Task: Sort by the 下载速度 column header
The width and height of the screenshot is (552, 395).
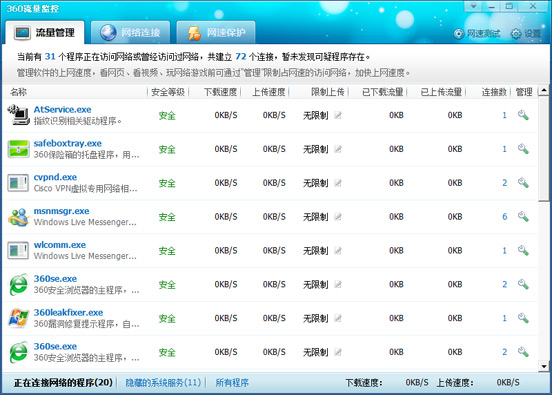Action: pyautogui.click(x=220, y=92)
